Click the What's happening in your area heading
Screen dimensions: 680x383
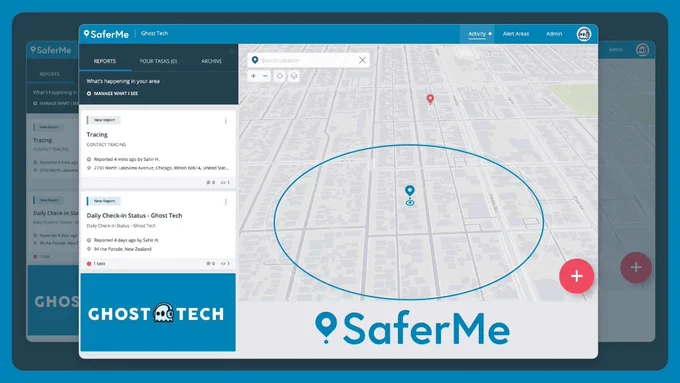[123, 81]
